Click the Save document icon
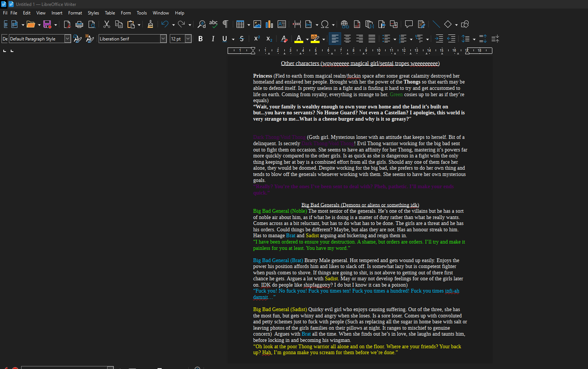The width and height of the screenshot is (588, 369). click(x=47, y=25)
